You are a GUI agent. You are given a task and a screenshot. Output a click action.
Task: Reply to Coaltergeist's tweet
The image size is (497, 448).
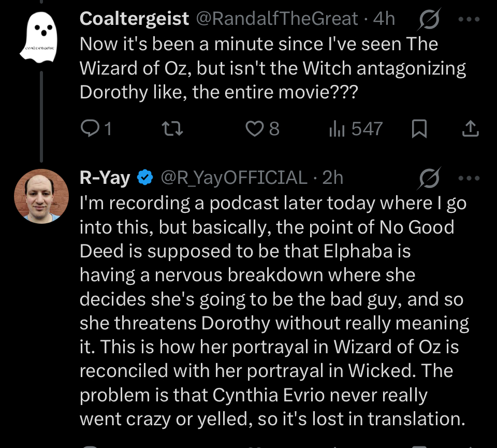[x=91, y=128]
